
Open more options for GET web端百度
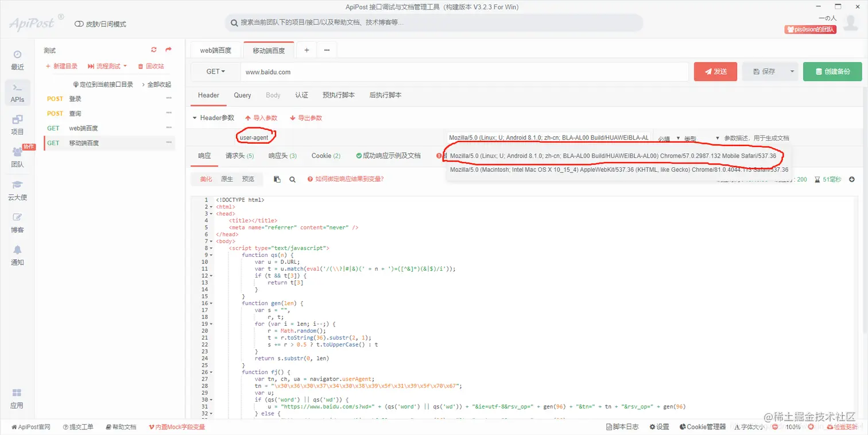click(x=169, y=128)
